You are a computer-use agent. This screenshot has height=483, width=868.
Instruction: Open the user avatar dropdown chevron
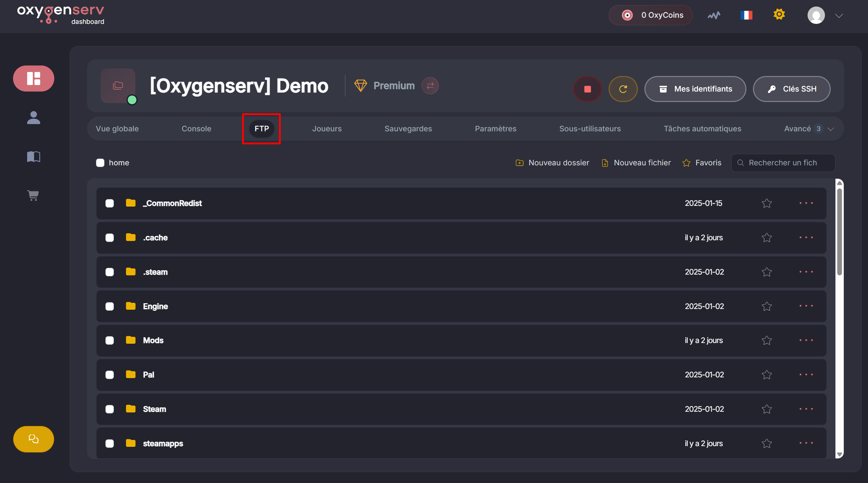pyautogui.click(x=839, y=16)
